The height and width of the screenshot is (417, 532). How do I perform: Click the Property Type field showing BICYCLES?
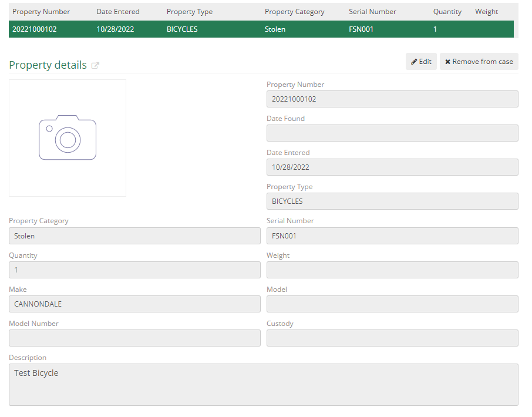pos(392,201)
